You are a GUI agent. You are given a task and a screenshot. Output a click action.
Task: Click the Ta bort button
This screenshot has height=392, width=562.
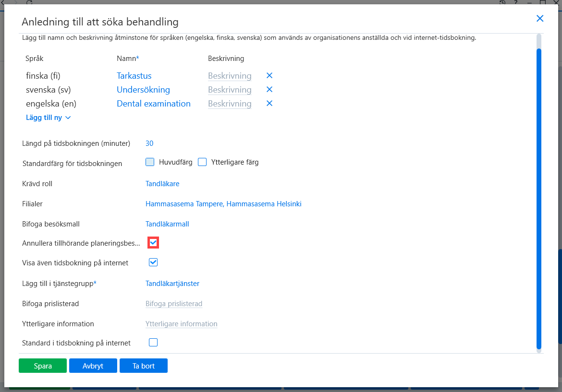143,366
